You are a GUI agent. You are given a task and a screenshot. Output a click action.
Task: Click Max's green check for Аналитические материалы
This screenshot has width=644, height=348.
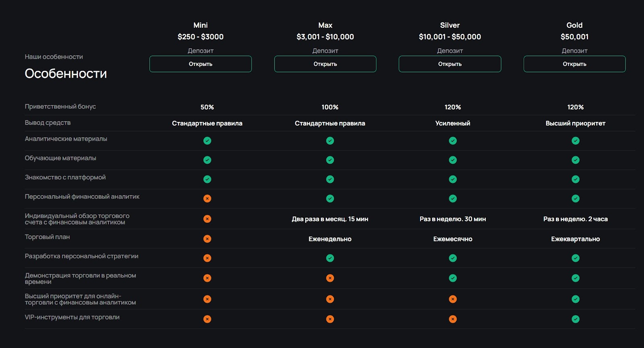330,141
